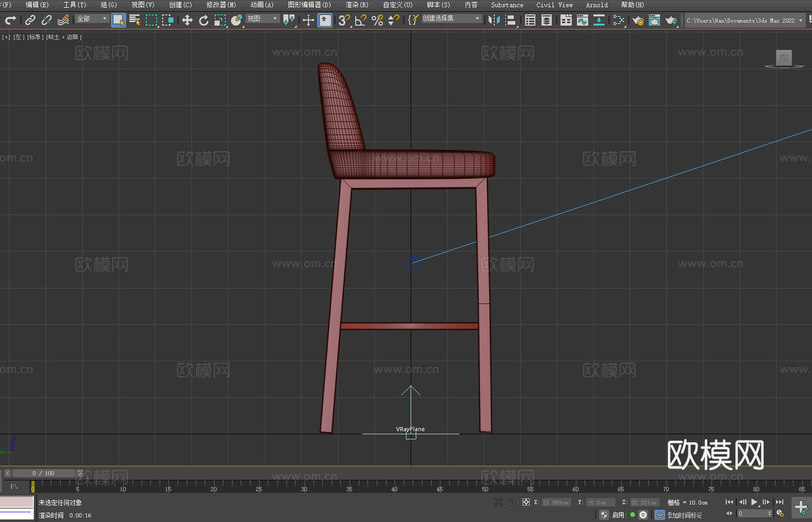Show the Ribbon toggle icon
This screenshot has width=812, height=522.
(x=566, y=20)
